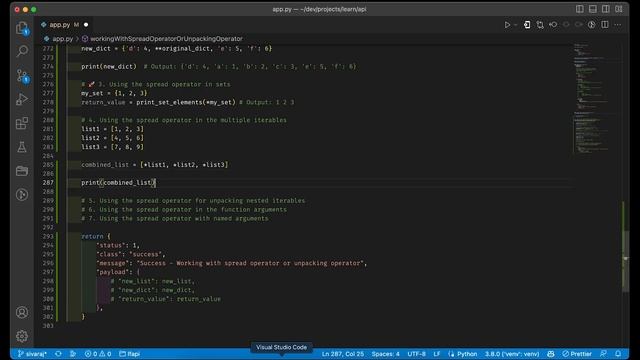Screen dimensions: 640x360
Task: Open the LF end-of-line selector
Action: pyautogui.click(x=437, y=354)
